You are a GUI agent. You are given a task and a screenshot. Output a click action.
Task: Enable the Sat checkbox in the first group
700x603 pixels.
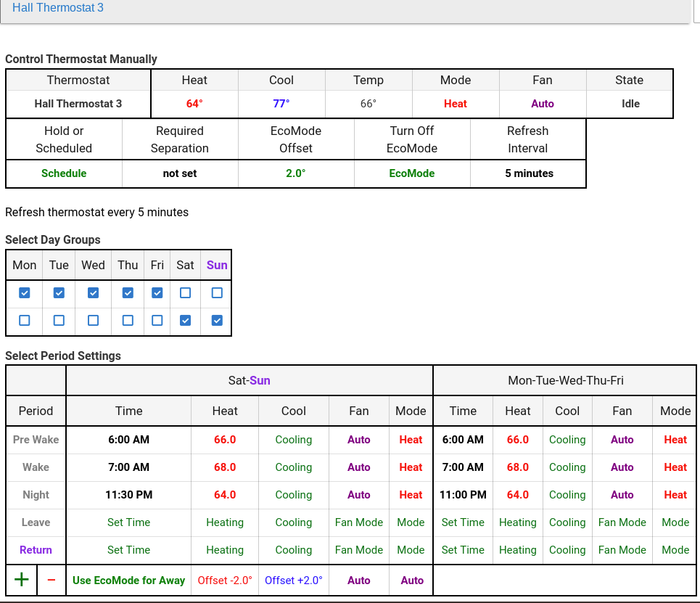coord(185,292)
